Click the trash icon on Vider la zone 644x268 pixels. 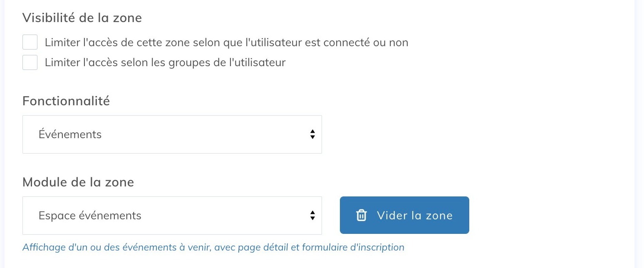[x=361, y=215]
